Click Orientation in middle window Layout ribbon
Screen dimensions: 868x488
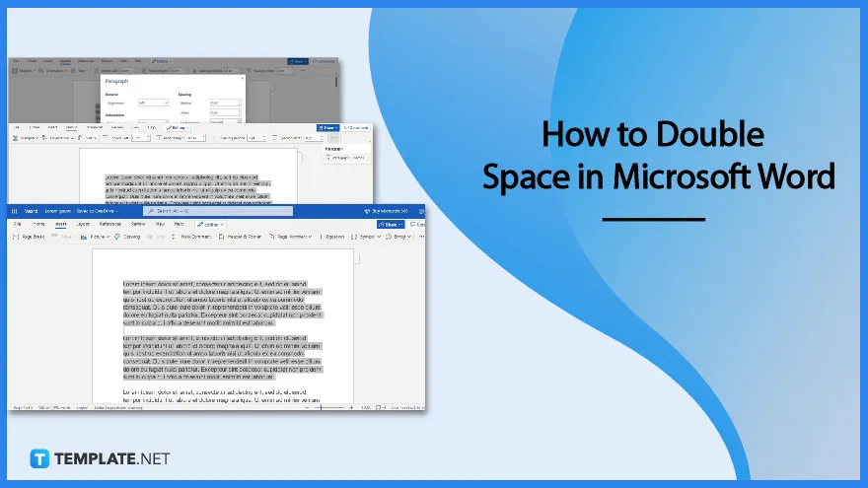(57, 138)
